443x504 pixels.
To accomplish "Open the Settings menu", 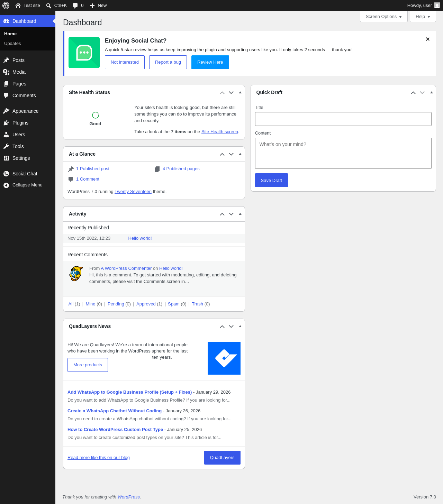I will tap(28, 158).
